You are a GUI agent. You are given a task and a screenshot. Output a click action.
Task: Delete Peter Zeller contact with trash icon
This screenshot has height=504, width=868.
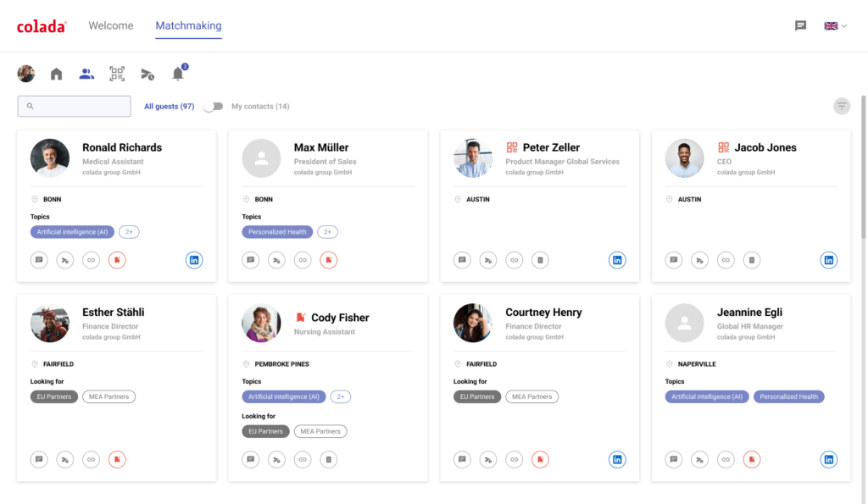click(x=539, y=260)
